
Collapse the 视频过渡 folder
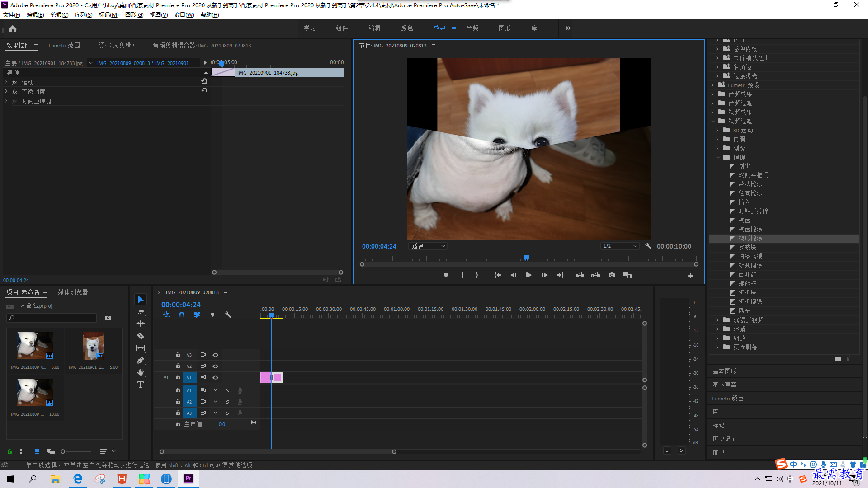pyautogui.click(x=713, y=121)
